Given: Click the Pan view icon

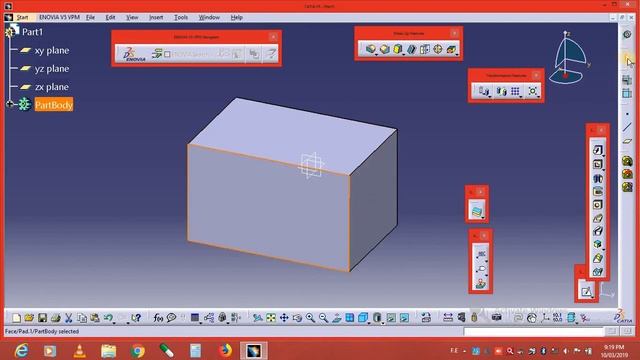Looking at the screenshot, I should tap(284, 318).
